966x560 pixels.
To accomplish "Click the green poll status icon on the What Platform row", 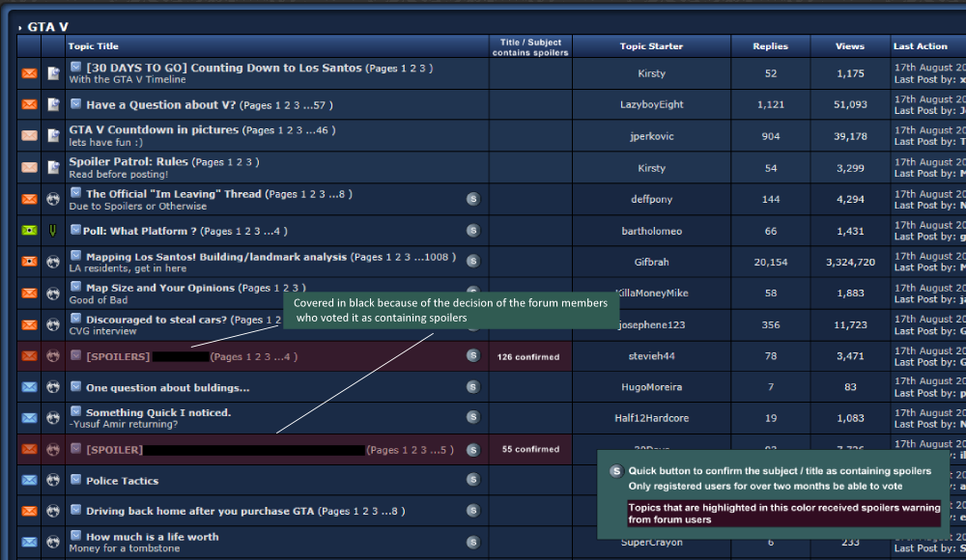I will click(29, 231).
